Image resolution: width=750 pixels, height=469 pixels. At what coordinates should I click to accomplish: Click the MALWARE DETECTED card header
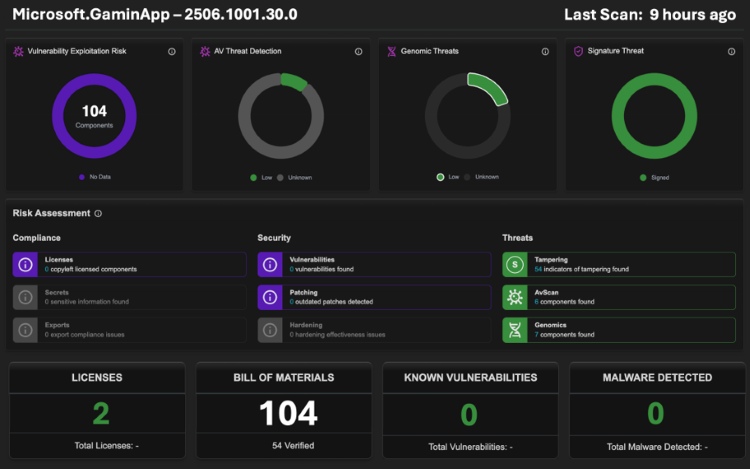coord(657,378)
